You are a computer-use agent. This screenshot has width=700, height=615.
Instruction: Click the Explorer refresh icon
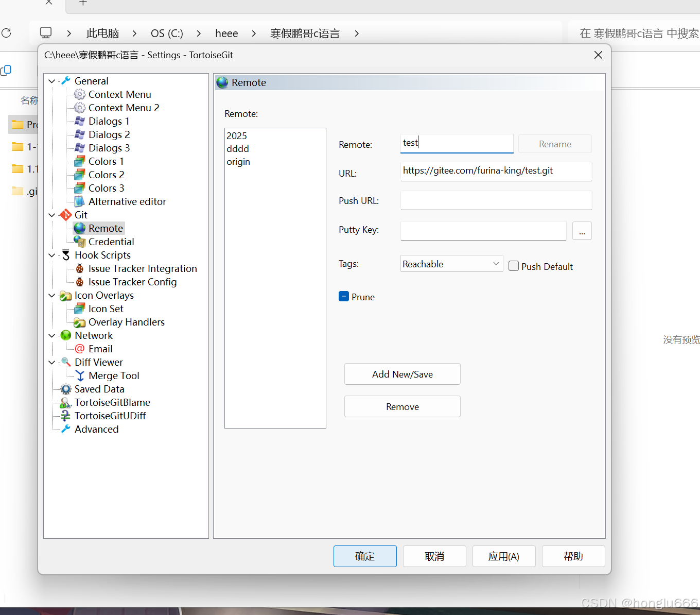point(6,33)
